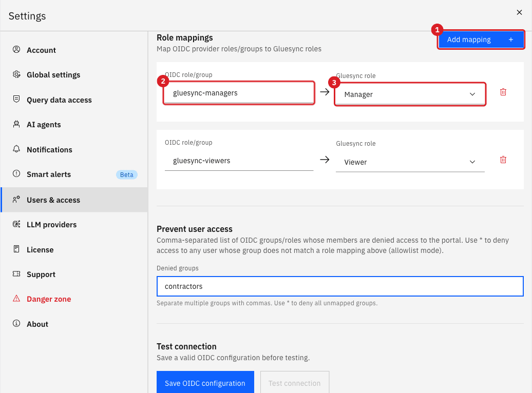Image resolution: width=532 pixels, height=393 pixels.
Task: Click the Denied groups input field
Action: point(340,286)
